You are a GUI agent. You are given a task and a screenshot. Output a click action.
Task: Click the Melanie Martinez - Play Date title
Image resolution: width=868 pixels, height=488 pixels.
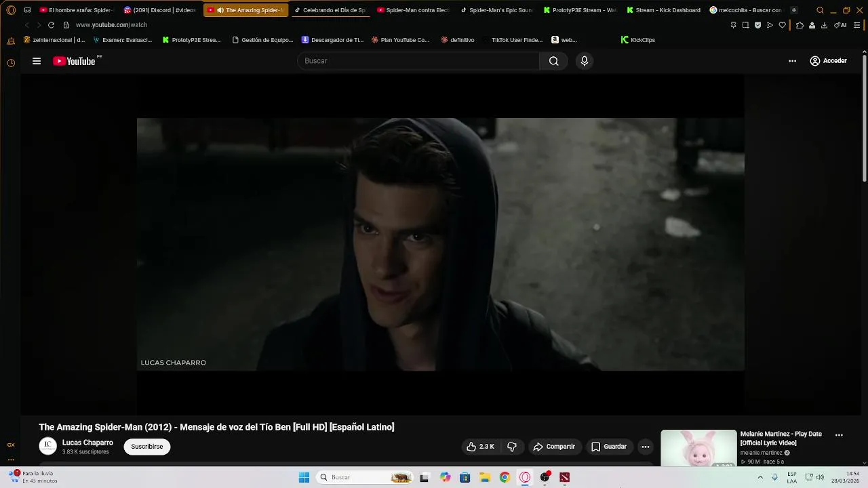(x=781, y=439)
